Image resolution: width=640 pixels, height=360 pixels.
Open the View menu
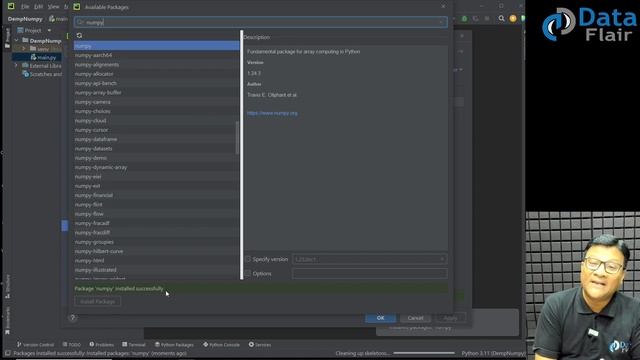coord(53,7)
